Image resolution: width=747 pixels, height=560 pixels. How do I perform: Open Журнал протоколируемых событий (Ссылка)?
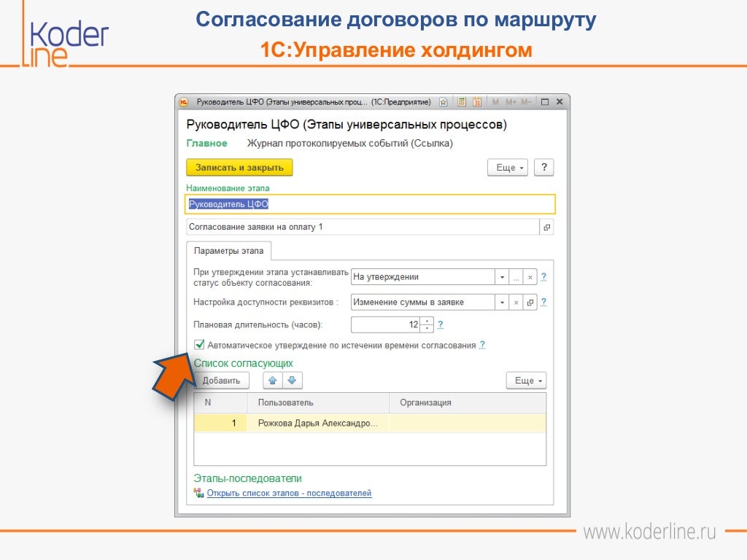349,144
